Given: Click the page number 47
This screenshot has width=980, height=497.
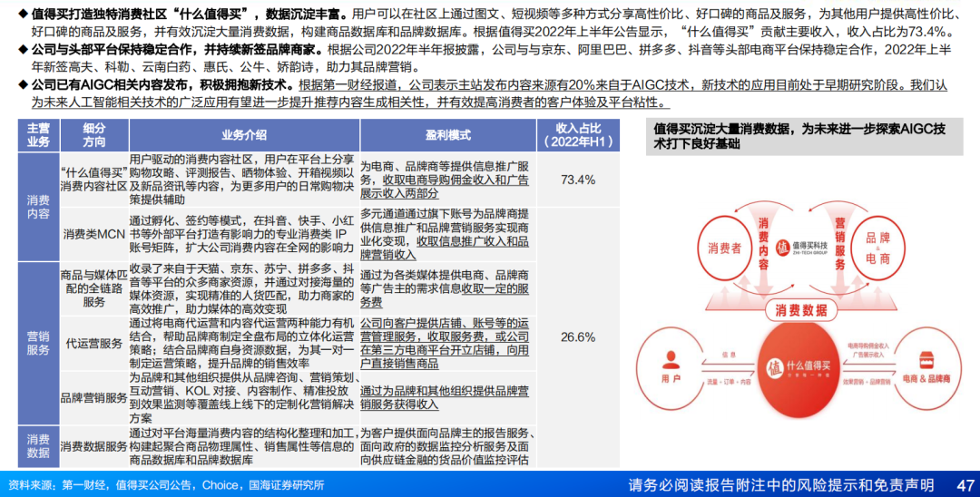Looking at the screenshot, I should (965, 484).
